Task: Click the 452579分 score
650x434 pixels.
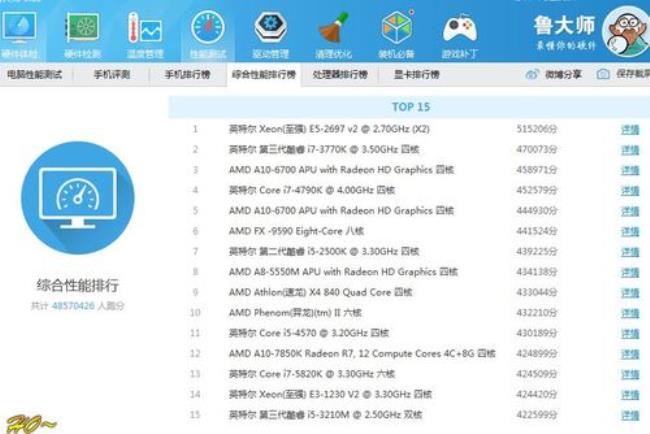Action: pos(537,190)
